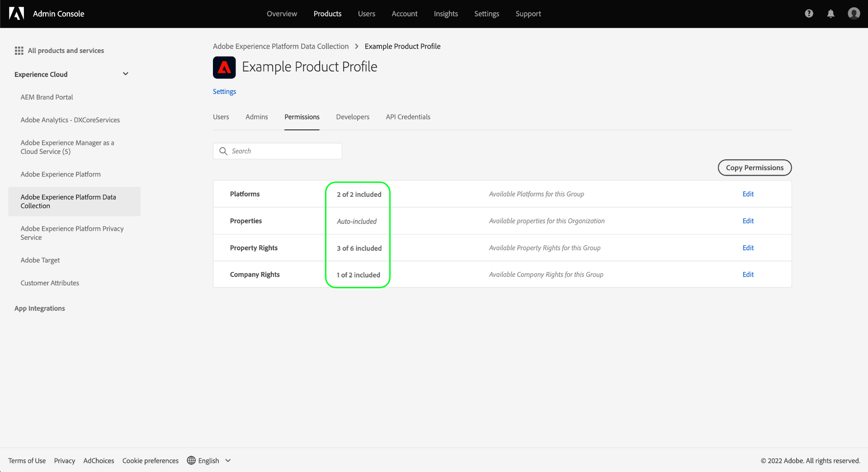
Task: Select Adobe Experience Platform Privacy Service
Action: (72, 233)
